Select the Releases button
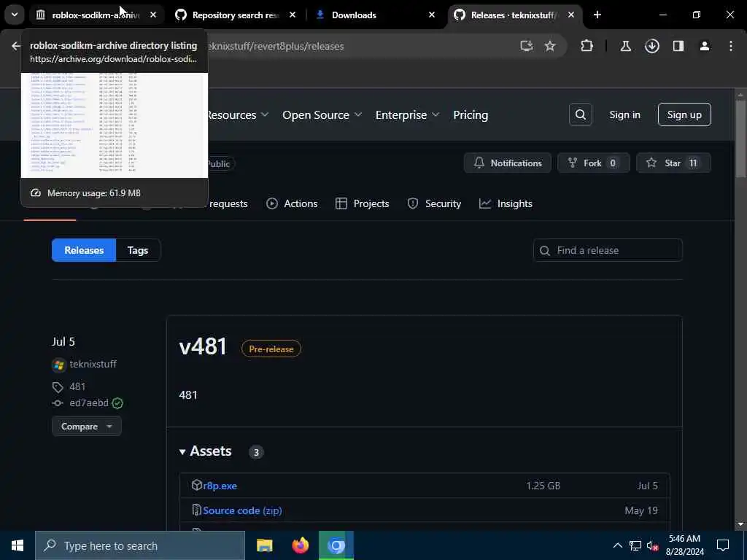This screenshot has height=560, width=747. (84, 251)
